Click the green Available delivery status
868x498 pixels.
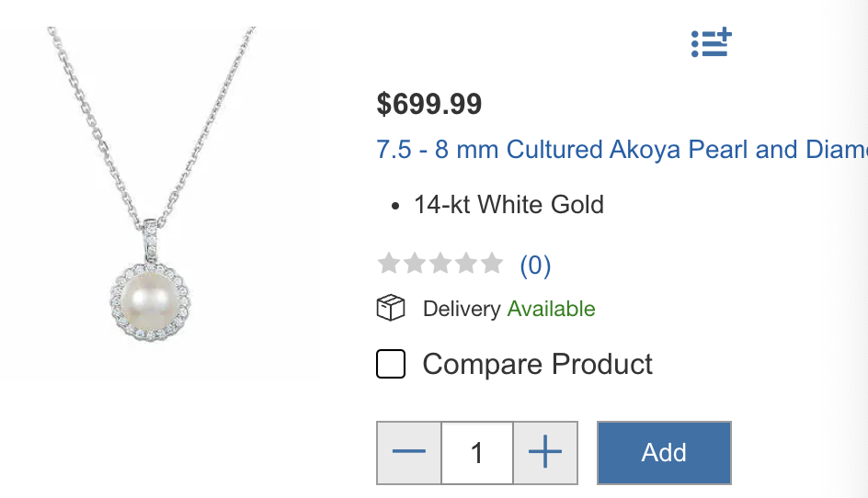[x=551, y=309]
